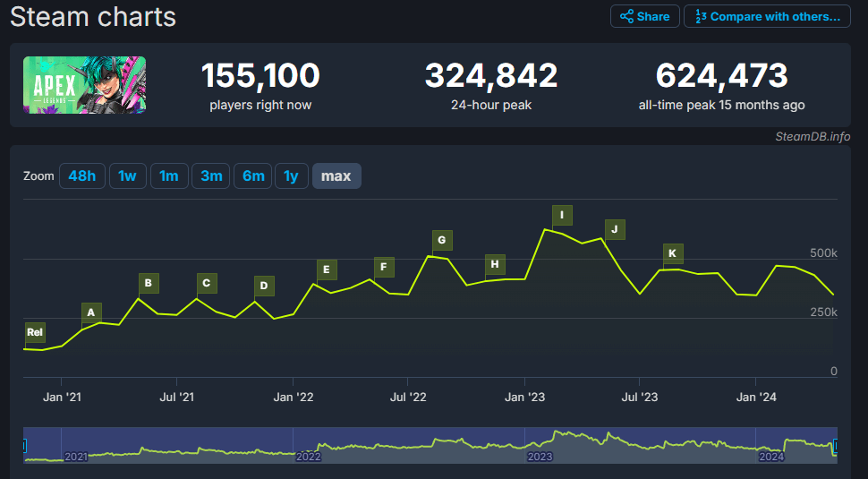This screenshot has width=868, height=479.
Task: Open the SteamDB.info credit link
Action: 813,136
